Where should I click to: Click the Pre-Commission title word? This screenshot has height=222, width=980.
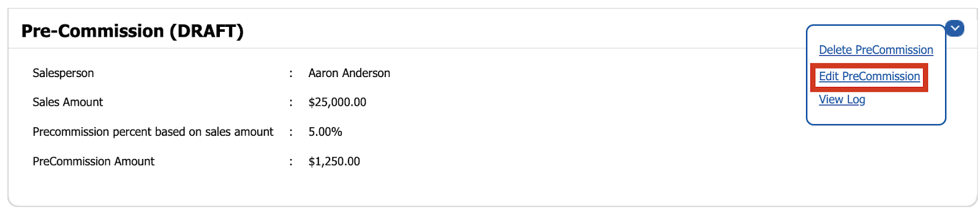[x=92, y=31]
